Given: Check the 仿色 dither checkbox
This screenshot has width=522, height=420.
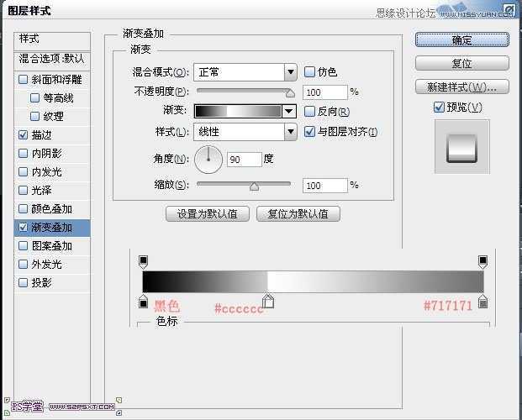Looking at the screenshot, I should coord(309,72).
